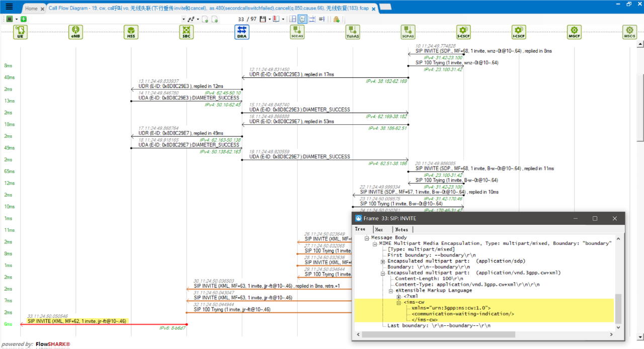The image size is (644, 349).
Task: Select the I-CSCF node icon
Action: click(x=519, y=32)
